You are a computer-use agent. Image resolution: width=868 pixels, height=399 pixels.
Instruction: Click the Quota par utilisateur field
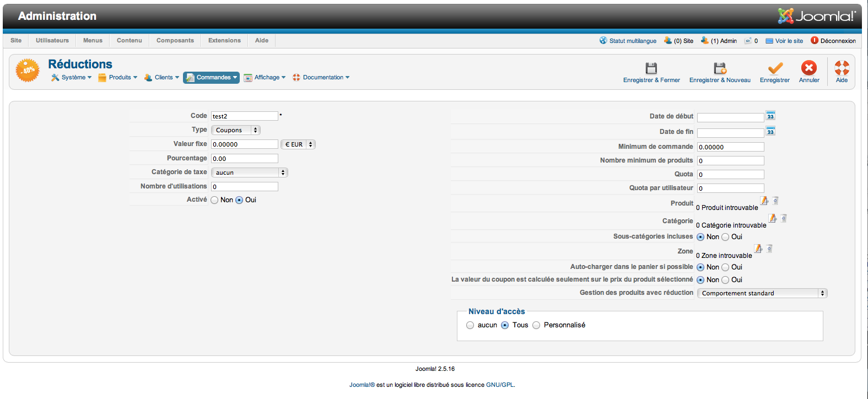[731, 188]
